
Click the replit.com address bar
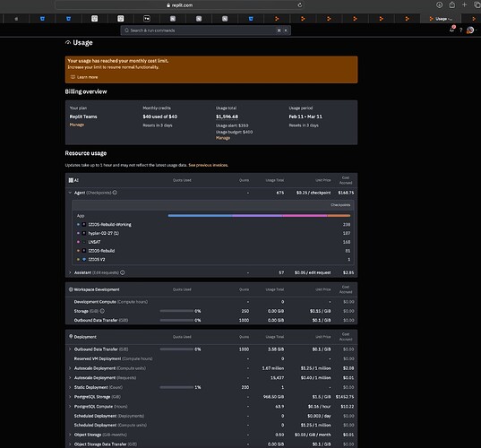click(179, 5)
